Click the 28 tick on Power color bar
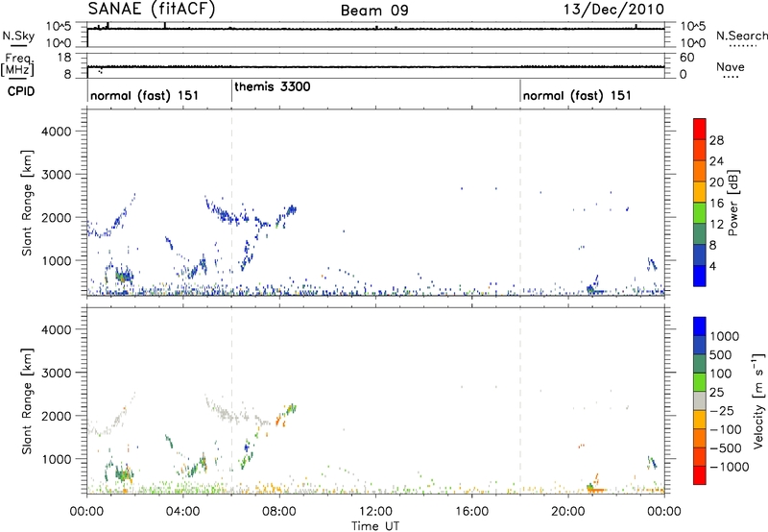The width and height of the screenshot is (768, 532). click(x=716, y=140)
